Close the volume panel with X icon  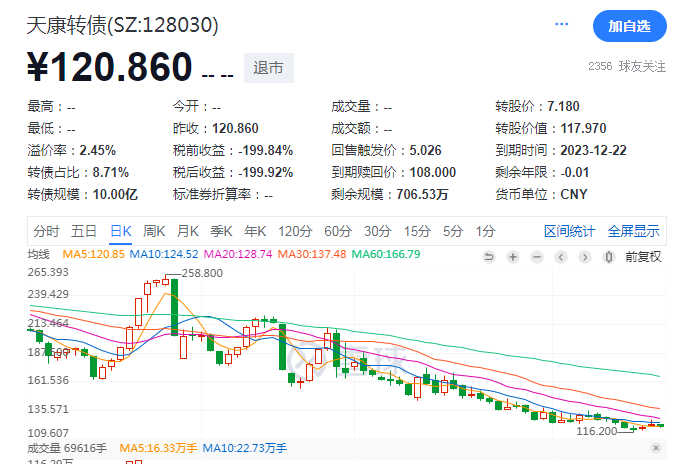[656, 448]
